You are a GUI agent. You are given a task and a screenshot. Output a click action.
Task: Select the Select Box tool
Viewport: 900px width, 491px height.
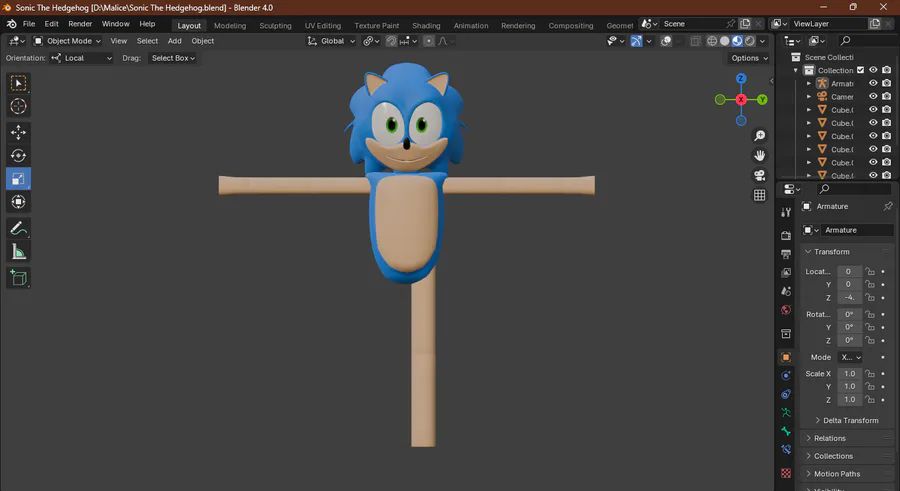click(18, 83)
